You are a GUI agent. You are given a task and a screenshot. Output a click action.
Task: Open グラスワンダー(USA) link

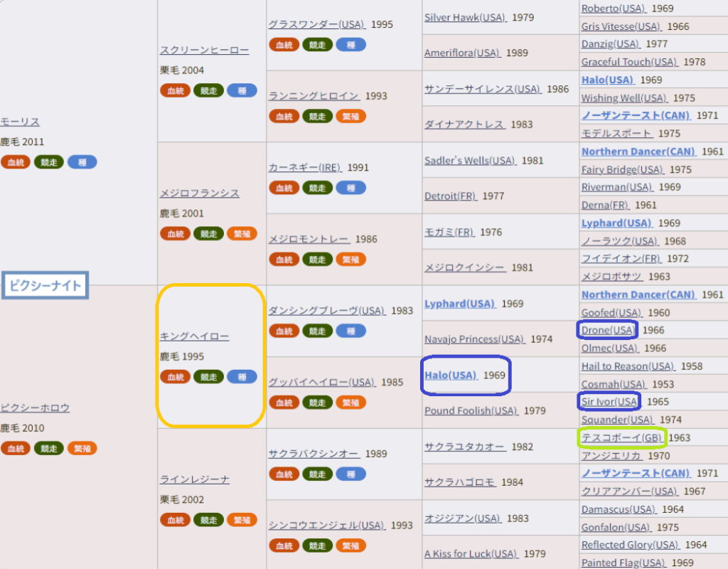coord(317,25)
